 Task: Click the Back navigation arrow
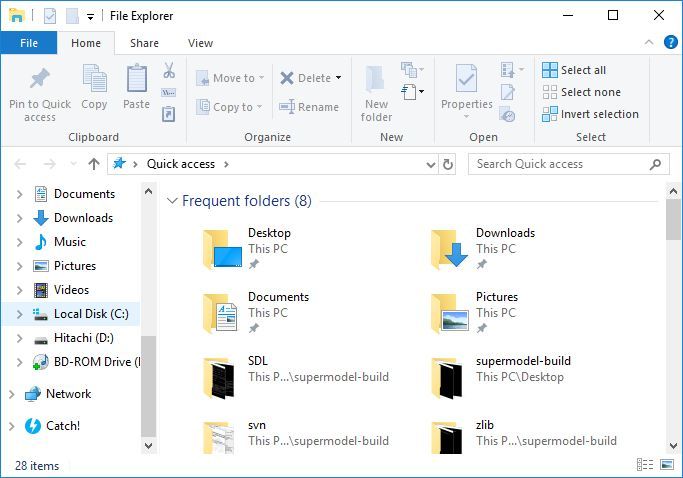20,164
